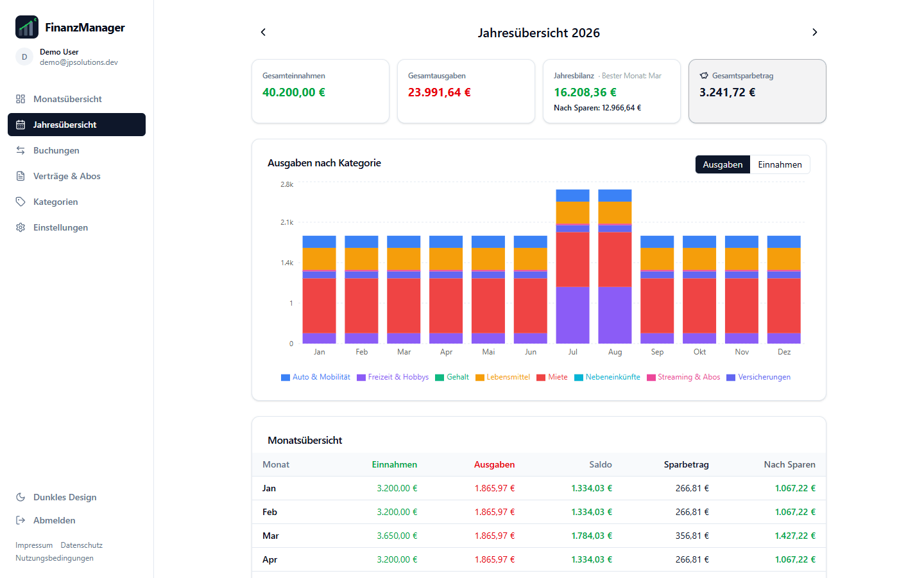Open Impressum link
The width and height of the screenshot is (924, 578).
[34, 545]
